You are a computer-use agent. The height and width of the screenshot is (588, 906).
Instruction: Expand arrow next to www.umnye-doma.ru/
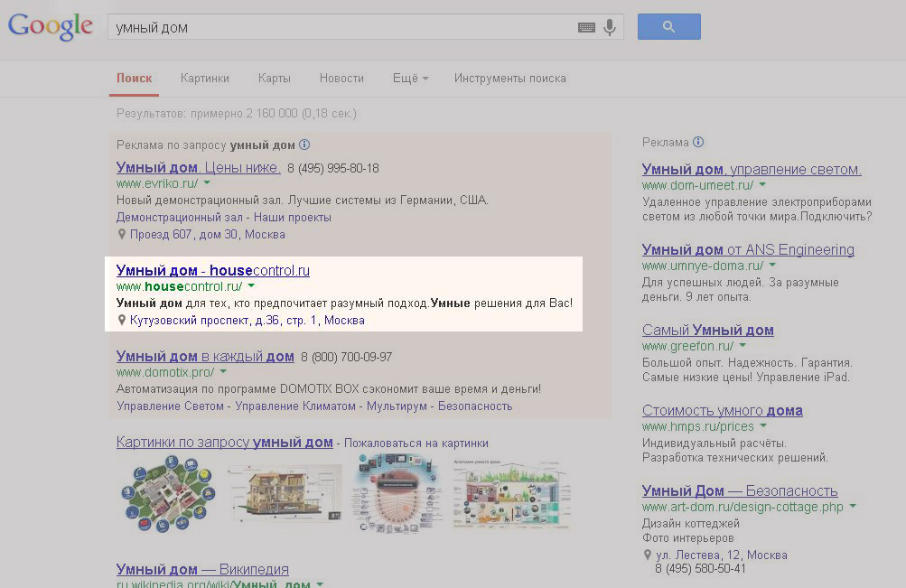point(772,266)
